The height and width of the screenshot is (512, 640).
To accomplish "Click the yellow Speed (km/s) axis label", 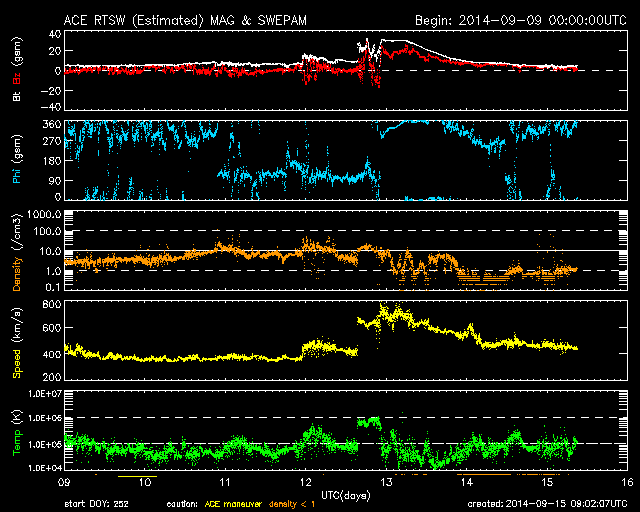I will [16, 342].
